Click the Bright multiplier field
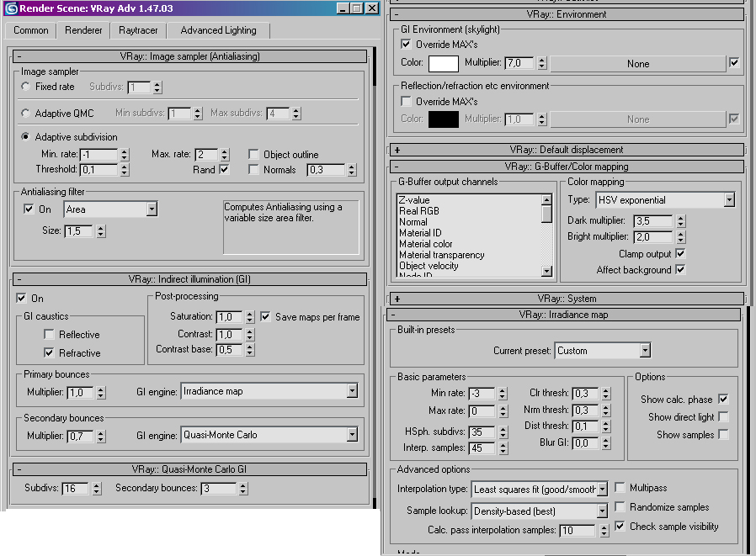Screen dimensions: 756x556 point(653,237)
